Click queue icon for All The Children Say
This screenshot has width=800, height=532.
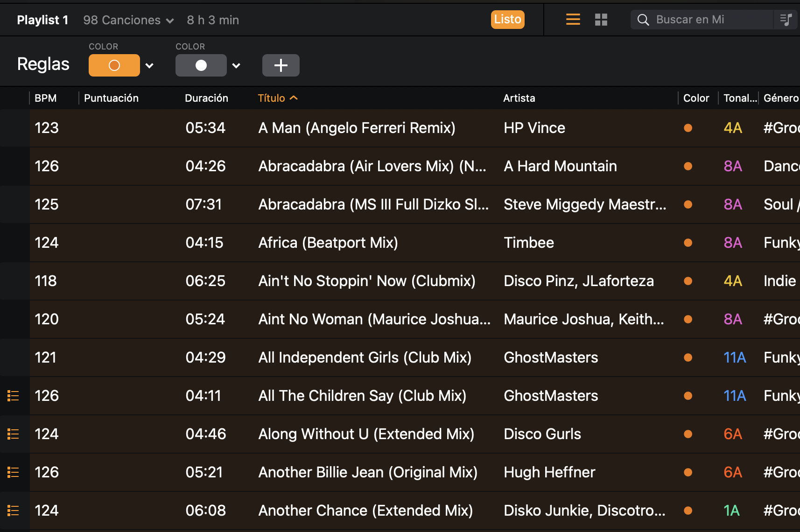[x=13, y=396]
